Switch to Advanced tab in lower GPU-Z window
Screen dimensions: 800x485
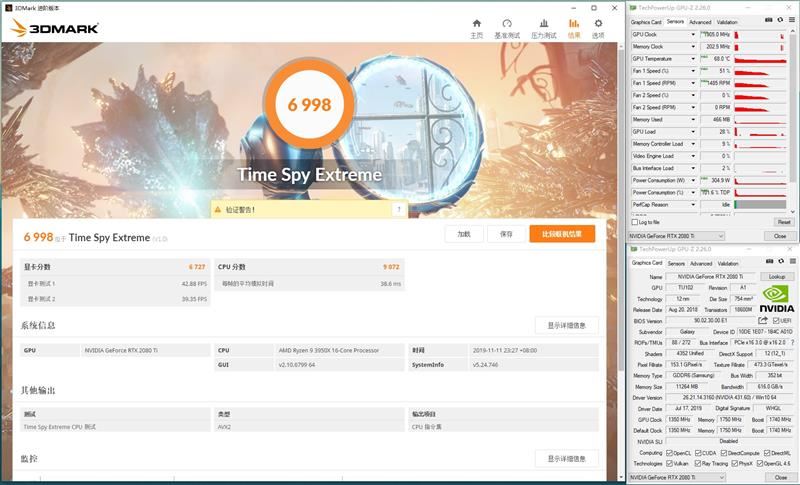click(x=701, y=264)
